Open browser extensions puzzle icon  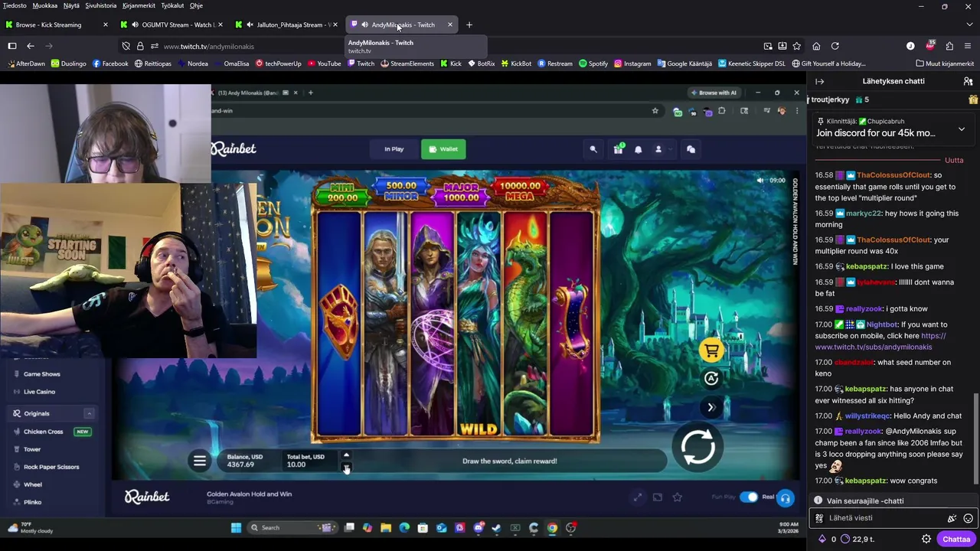tap(949, 46)
